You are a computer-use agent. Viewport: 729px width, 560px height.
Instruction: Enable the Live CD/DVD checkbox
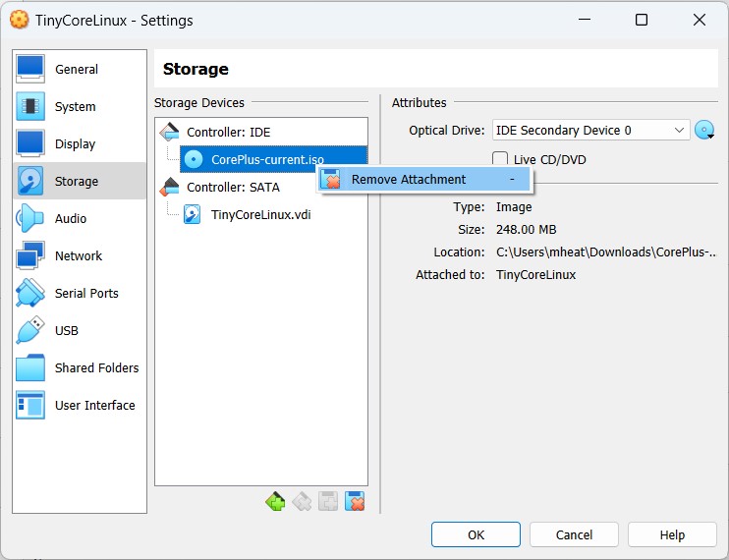point(500,159)
